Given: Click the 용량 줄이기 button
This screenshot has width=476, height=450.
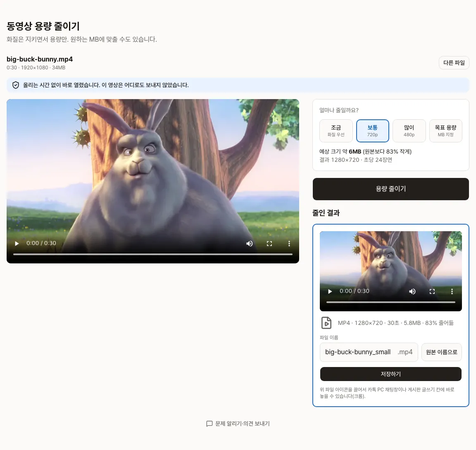Looking at the screenshot, I should [x=391, y=189].
